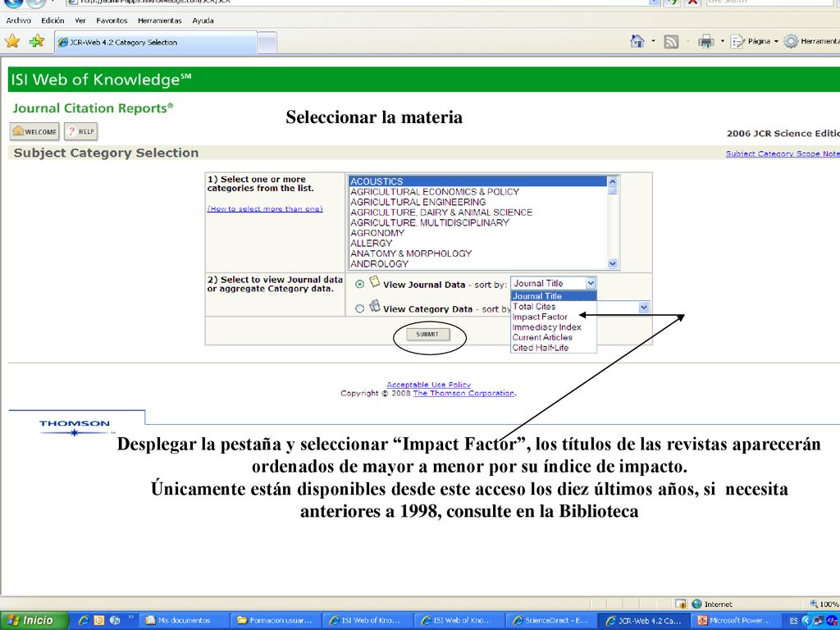Click the HELP button
The height and width of the screenshot is (630, 840).
tap(81, 131)
